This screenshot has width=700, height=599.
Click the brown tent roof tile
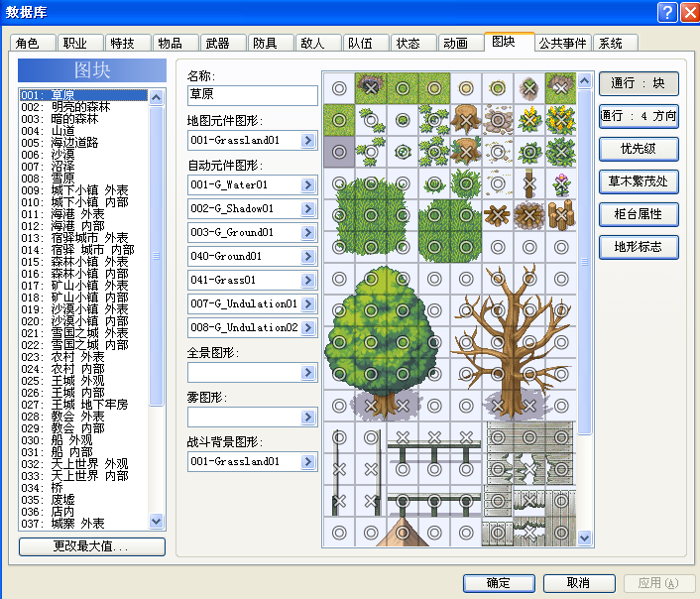(403, 532)
